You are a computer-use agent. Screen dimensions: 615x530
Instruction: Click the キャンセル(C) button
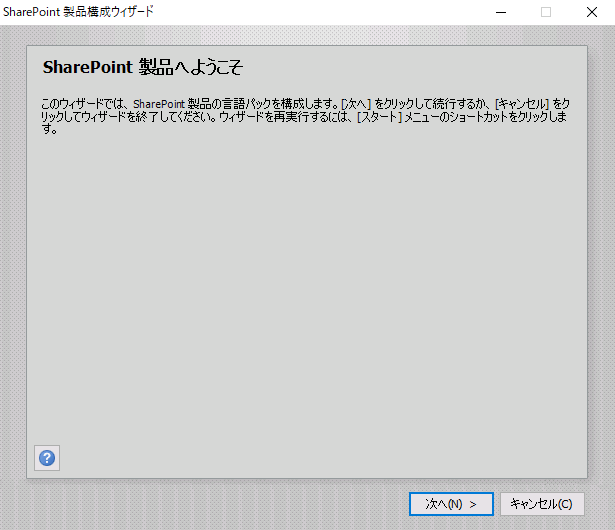(542, 504)
